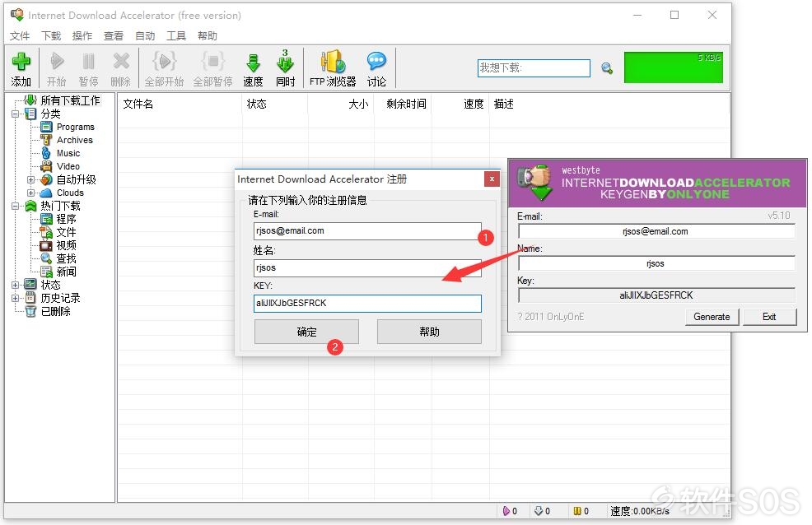Select the Programs category
Image resolution: width=812 pixels, height=525 pixels.
[76, 127]
